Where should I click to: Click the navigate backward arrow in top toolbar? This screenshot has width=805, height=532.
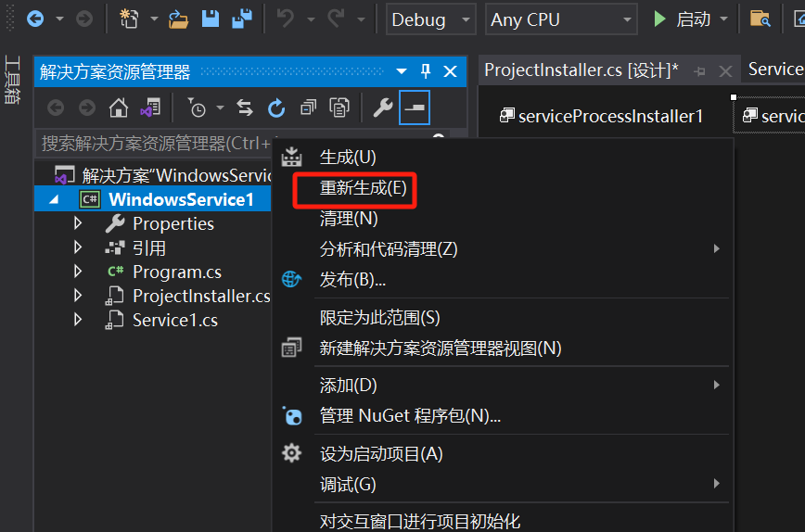point(35,19)
